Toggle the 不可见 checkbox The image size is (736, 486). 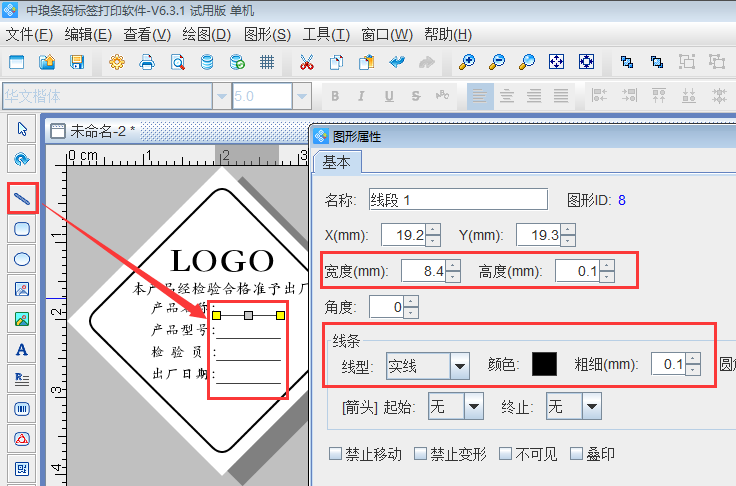(x=505, y=454)
